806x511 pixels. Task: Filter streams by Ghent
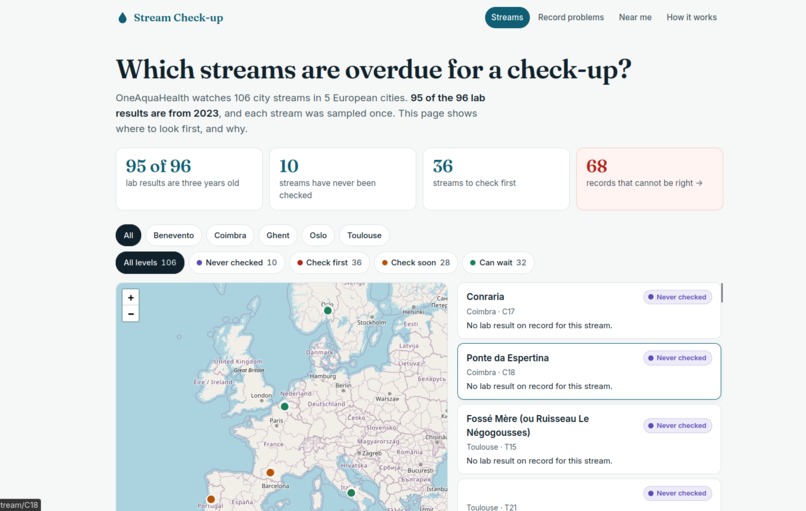tap(278, 235)
